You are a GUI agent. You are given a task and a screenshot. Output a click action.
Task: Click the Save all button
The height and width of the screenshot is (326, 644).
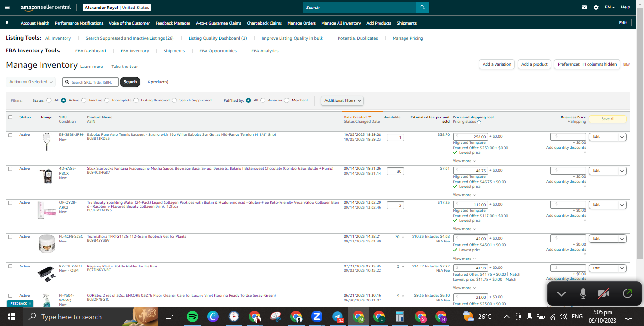[x=608, y=119]
